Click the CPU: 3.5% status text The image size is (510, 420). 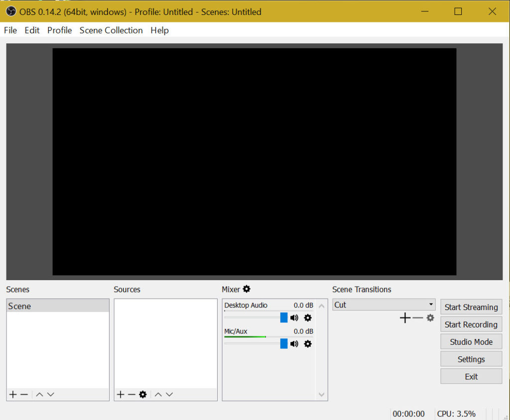pos(456,414)
